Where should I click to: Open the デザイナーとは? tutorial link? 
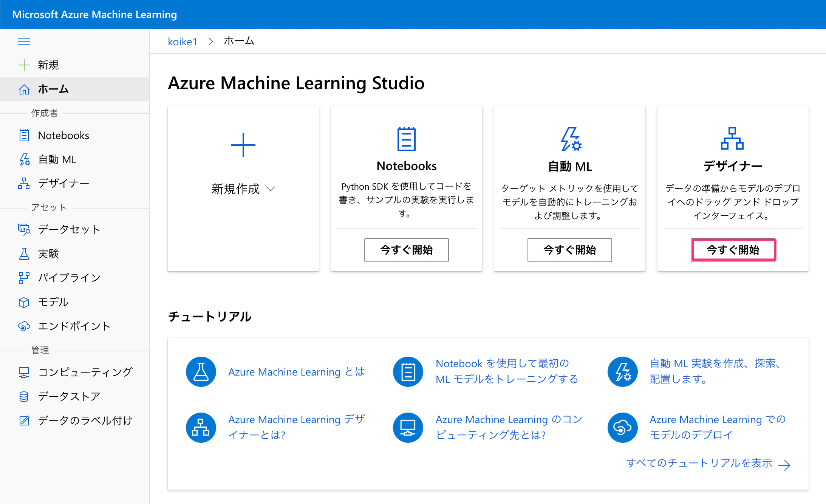[x=297, y=427]
